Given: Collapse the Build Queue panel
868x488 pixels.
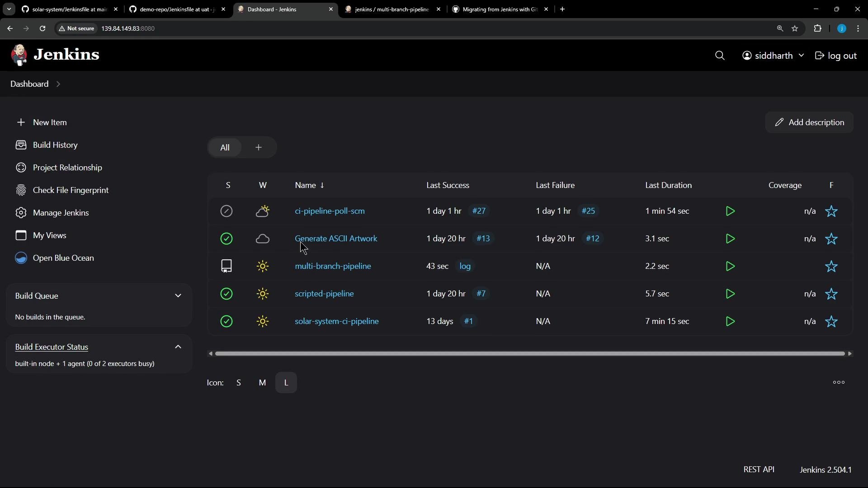Looking at the screenshot, I should (x=178, y=296).
